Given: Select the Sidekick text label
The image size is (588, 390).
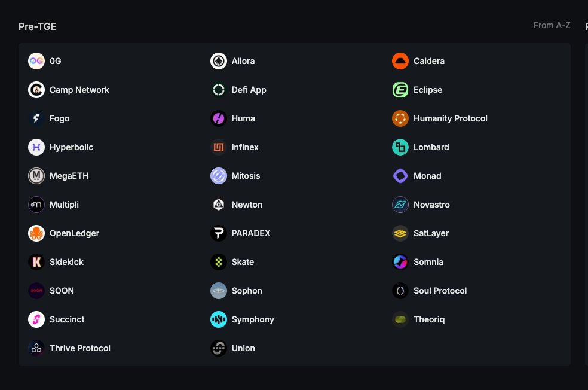Looking at the screenshot, I should [66, 262].
